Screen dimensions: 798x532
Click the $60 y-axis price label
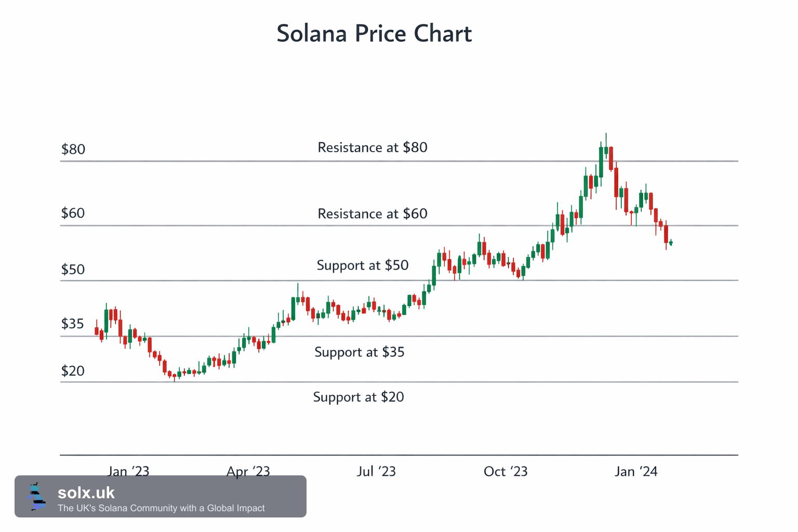click(73, 213)
